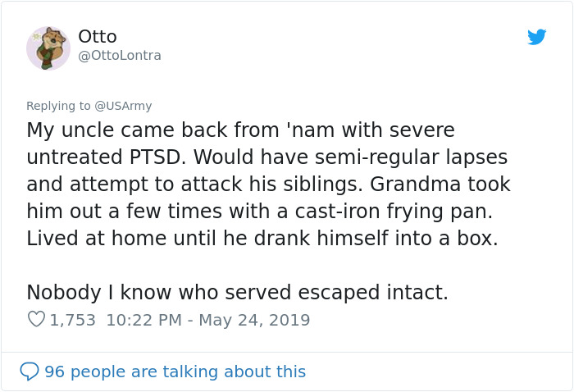This screenshot has height=392, width=574.
Task: Click the Twitter bird logo
Action: 537,37
